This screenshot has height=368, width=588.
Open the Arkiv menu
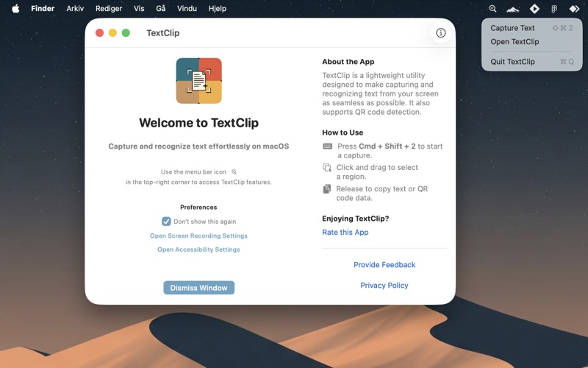point(75,8)
